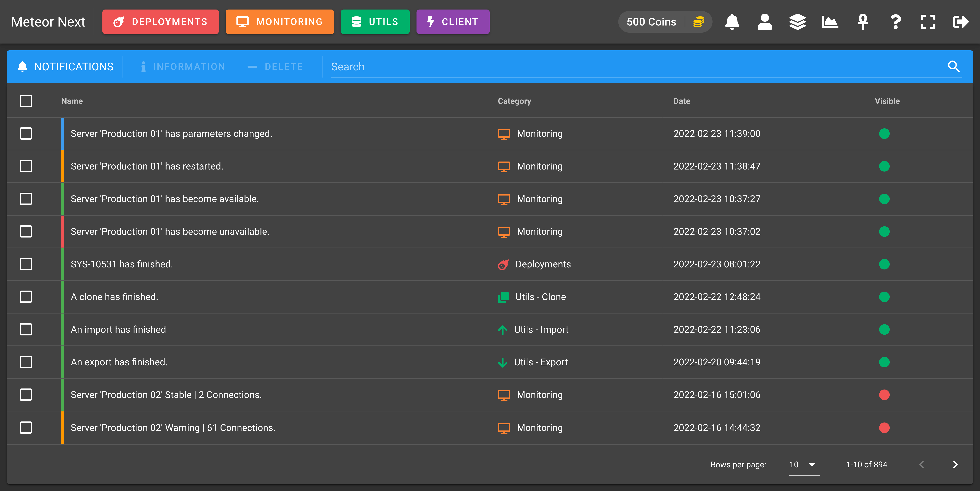Check the 'has become available' row checkbox

(x=26, y=199)
